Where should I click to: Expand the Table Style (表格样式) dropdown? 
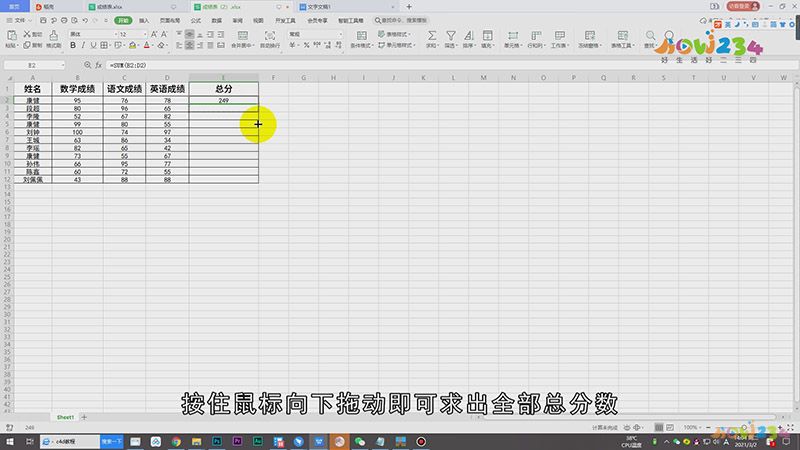pyautogui.click(x=395, y=34)
